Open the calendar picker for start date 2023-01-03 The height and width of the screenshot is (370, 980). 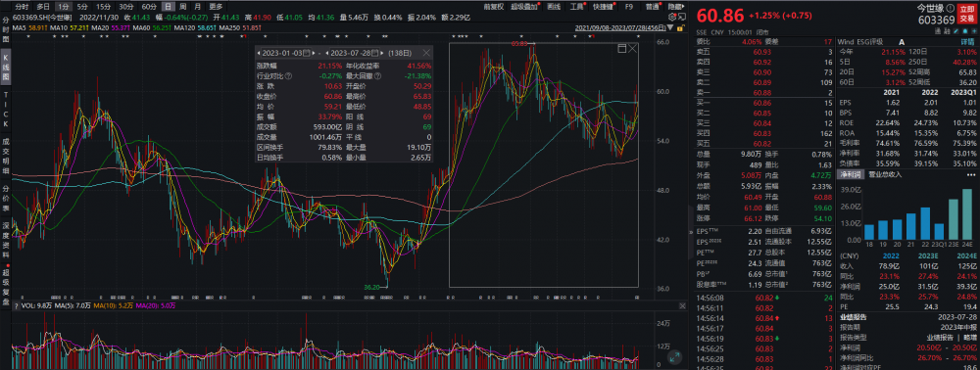click(306, 53)
